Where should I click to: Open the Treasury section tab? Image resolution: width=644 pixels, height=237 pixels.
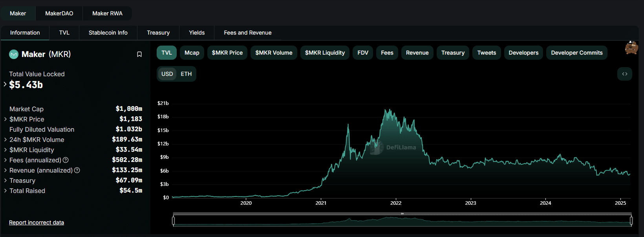(158, 33)
